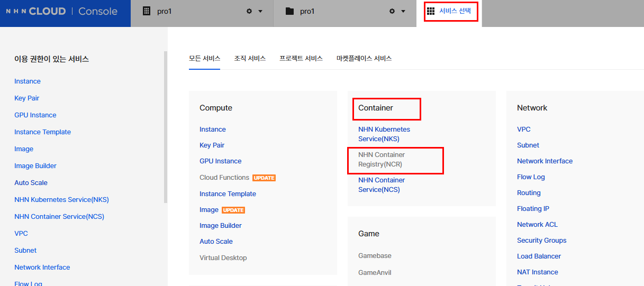Screen dimensions: 644x286
Task: Open Network ACL under the Network card
Action: 537,225
